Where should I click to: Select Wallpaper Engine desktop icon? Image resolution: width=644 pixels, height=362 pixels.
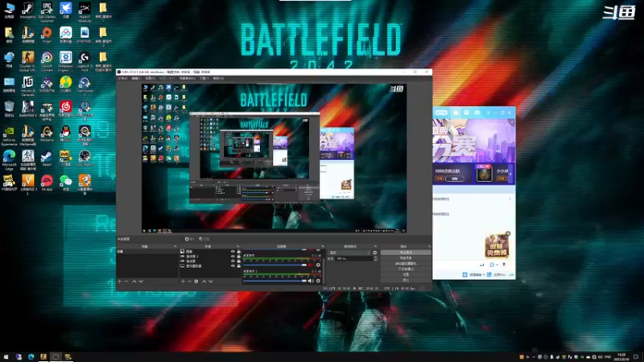(66, 62)
